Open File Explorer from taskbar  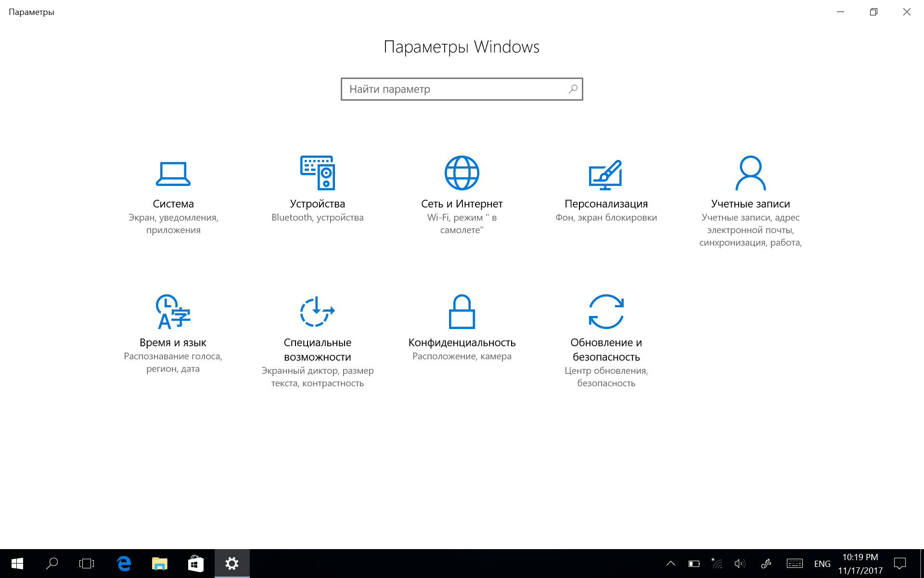click(160, 564)
